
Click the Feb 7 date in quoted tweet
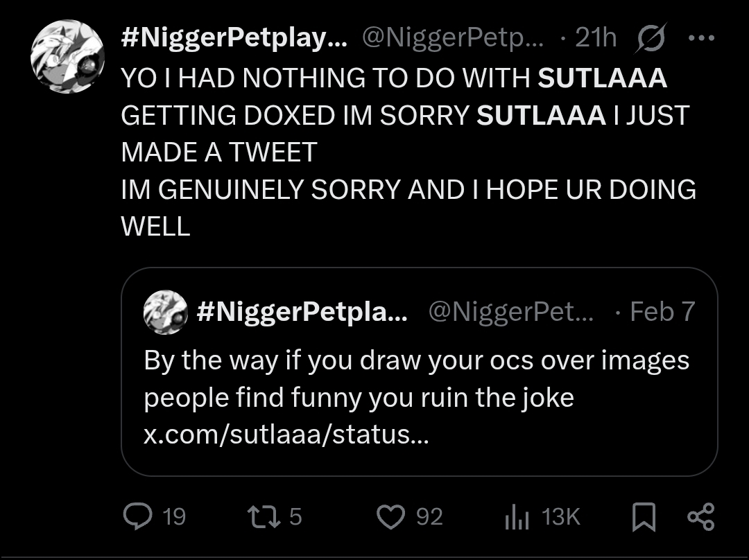click(x=662, y=312)
